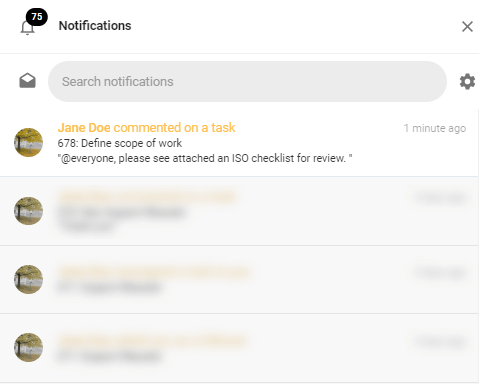Open notification settings gear icon

[467, 81]
